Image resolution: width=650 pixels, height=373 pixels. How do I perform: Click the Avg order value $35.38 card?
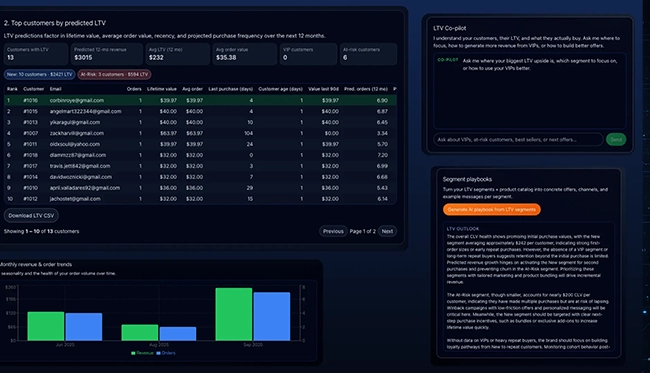pyautogui.click(x=245, y=54)
